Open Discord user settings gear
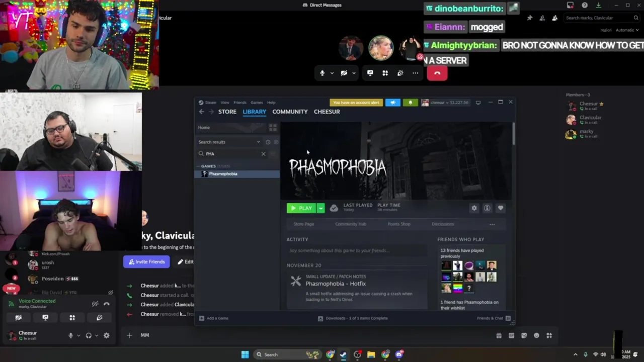The width and height of the screenshot is (644, 362). 106,336
